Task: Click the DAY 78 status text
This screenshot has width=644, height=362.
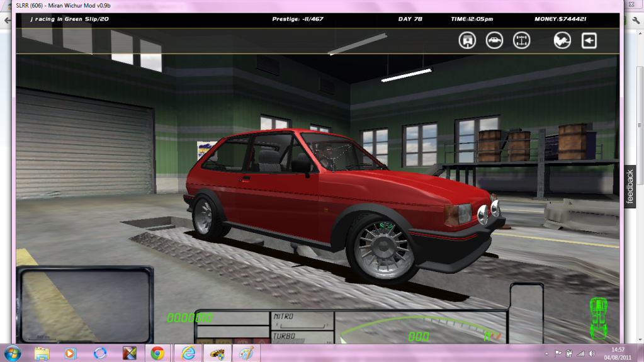Action: (x=410, y=19)
